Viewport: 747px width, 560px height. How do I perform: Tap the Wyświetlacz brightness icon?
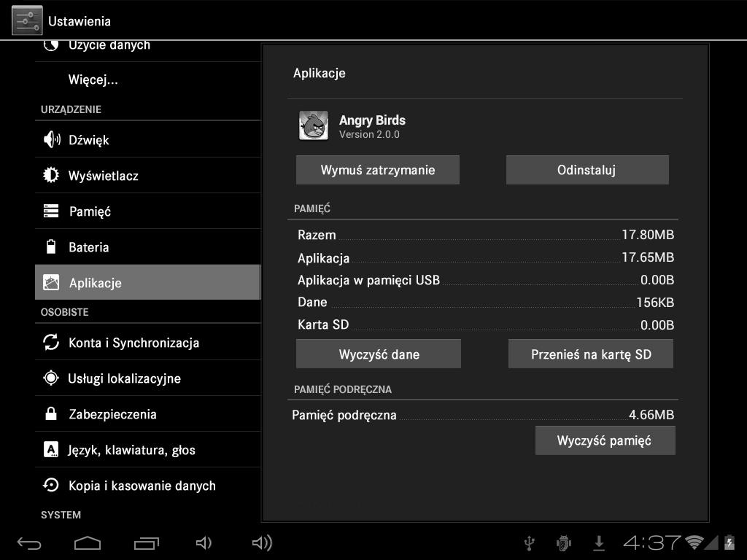click(51, 175)
